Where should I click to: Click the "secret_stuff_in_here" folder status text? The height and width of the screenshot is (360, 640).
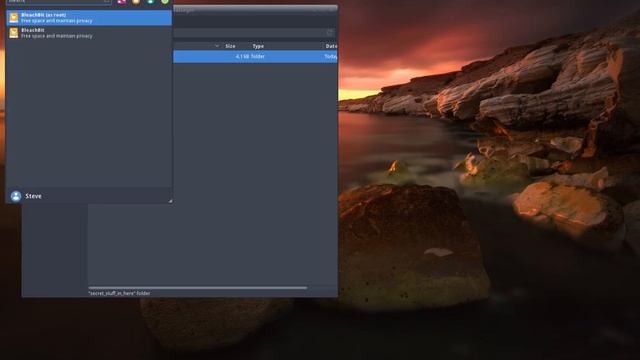[120, 293]
